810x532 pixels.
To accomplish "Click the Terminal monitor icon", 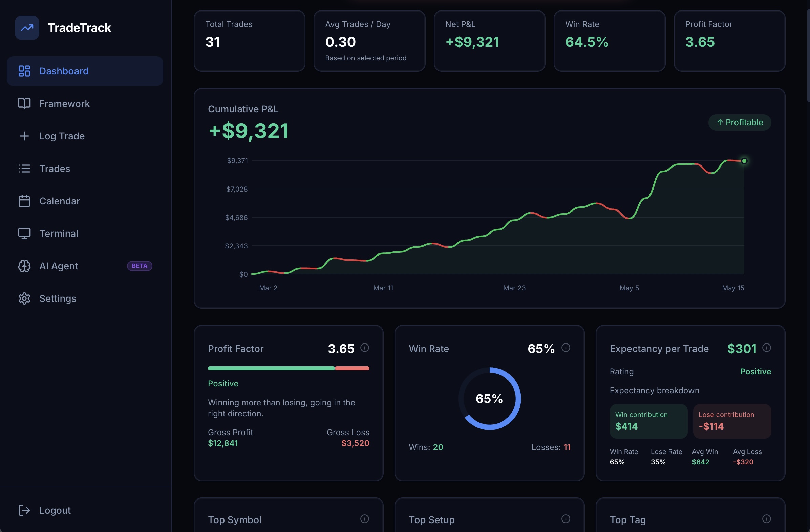I will 24,234.
